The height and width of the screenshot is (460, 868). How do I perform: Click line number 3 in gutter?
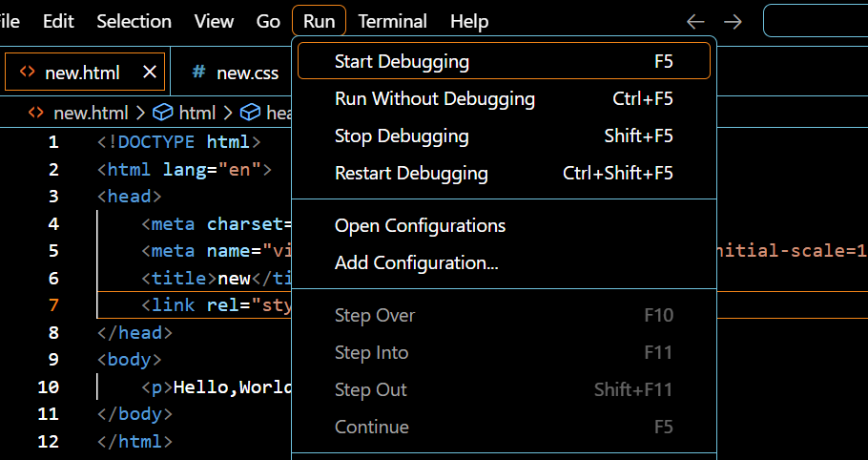(x=53, y=197)
